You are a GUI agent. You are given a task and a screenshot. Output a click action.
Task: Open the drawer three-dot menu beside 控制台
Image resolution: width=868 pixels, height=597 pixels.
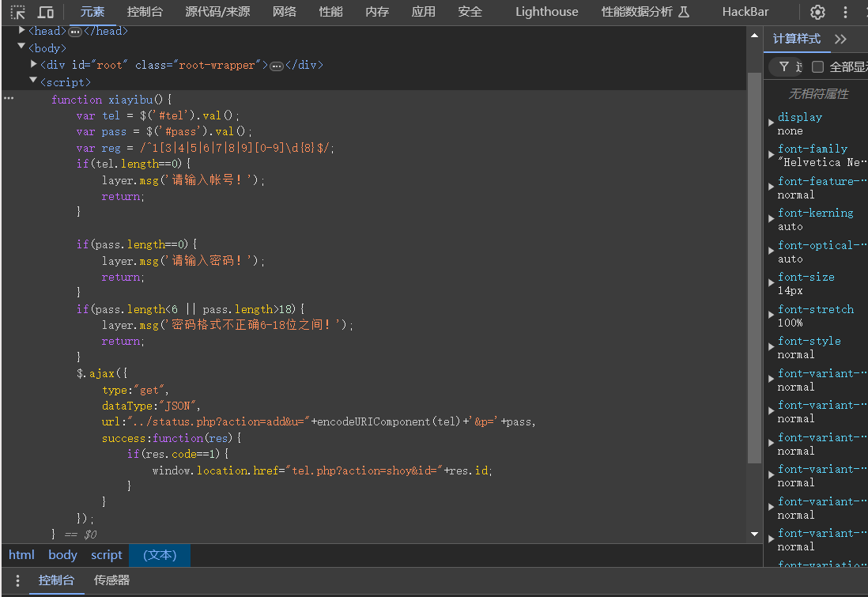click(x=17, y=580)
